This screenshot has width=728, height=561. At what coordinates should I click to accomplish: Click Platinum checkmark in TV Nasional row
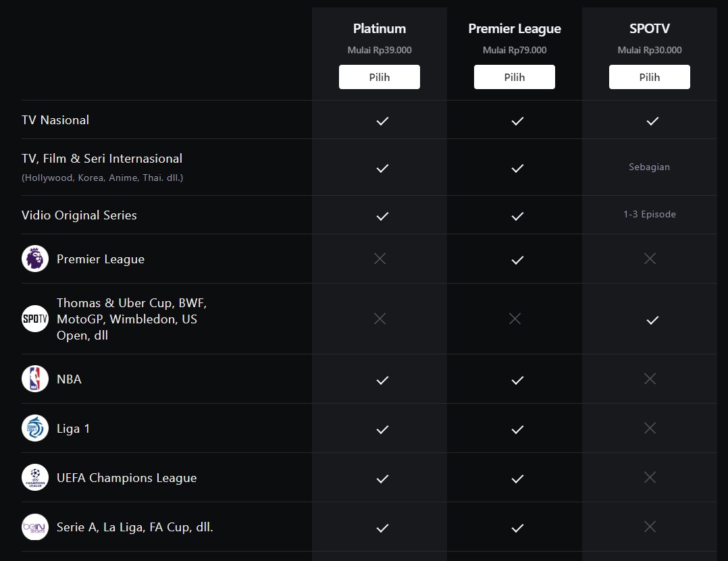[x=382, y=121]
